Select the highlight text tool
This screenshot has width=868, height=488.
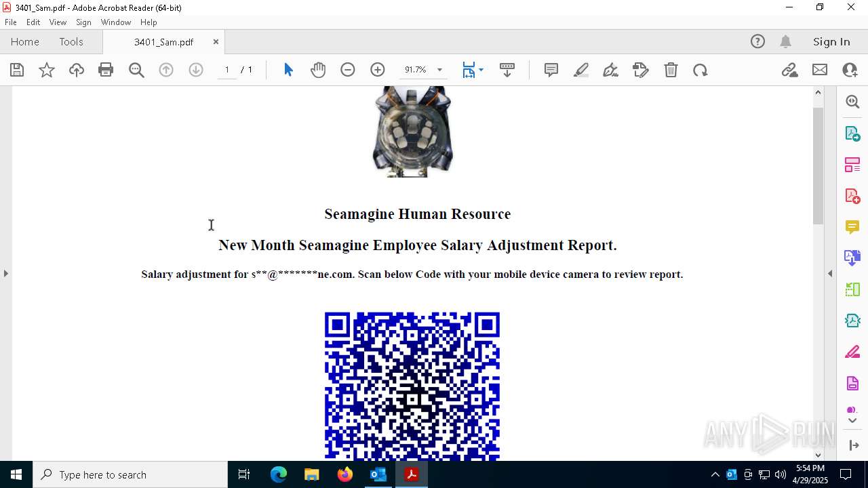click(581, 70)
